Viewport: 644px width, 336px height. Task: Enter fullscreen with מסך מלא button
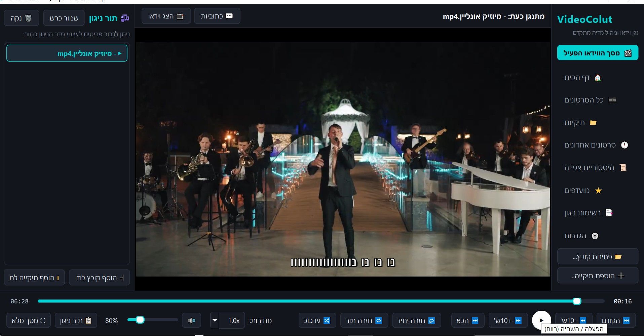click(x=28, y=321)
